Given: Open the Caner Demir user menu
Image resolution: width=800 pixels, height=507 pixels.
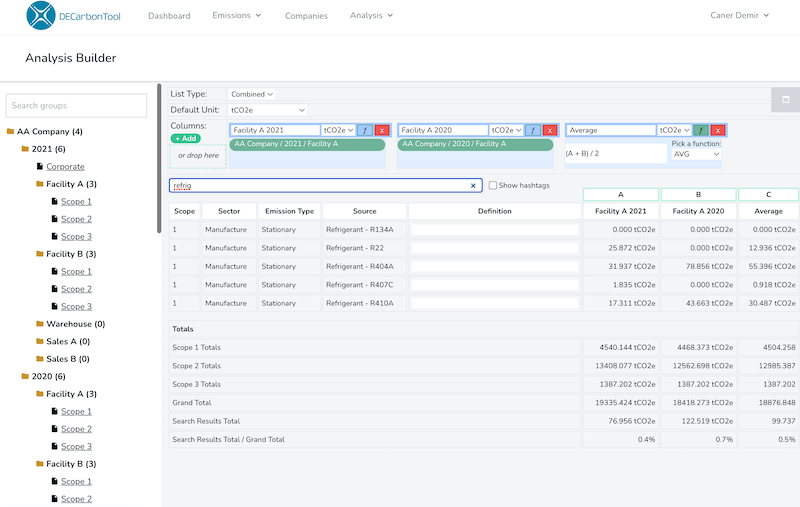Looking at the screenshot, I should tap(739, 15).
